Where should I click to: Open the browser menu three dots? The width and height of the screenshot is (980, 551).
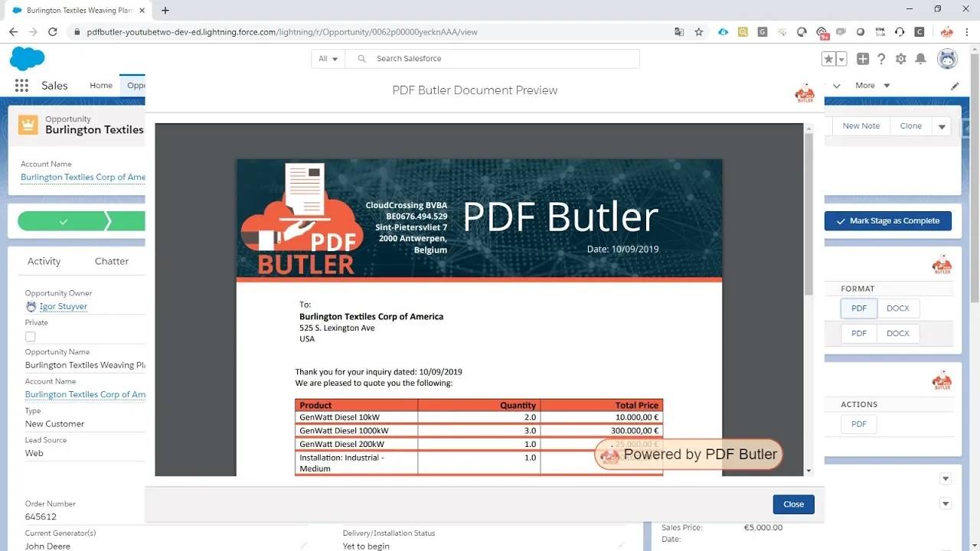pos(968,32)
